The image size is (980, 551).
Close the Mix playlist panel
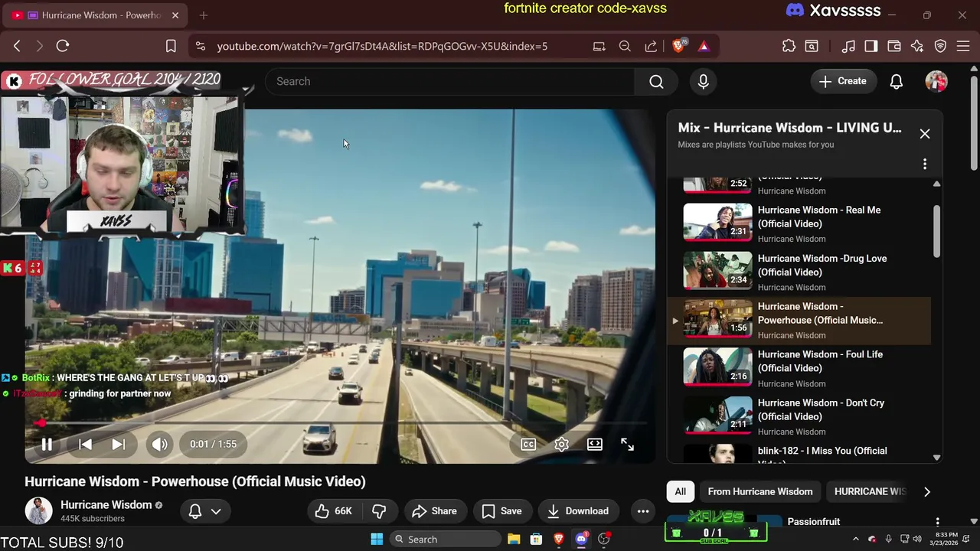(925, 134)
